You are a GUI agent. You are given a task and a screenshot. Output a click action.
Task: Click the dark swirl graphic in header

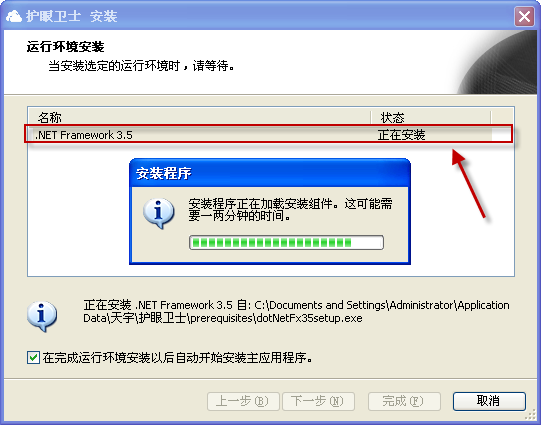(x=499, y=62)
